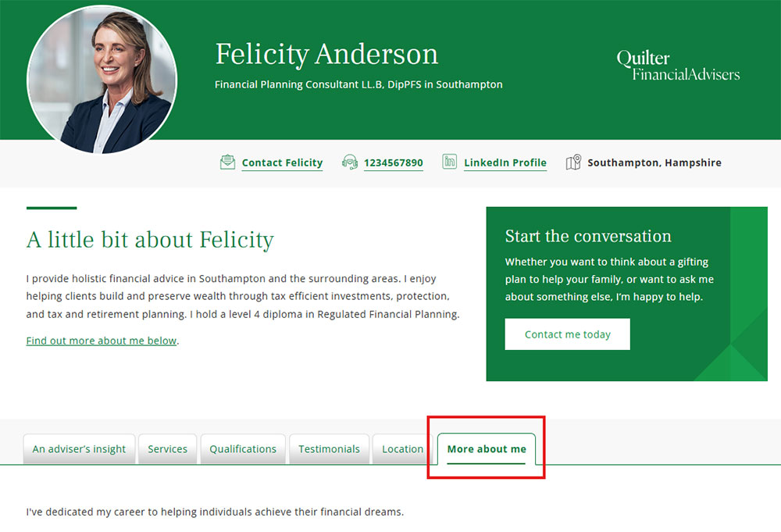Click the Felicity Anderson name heading
The image size is (781, 532).
pos(326,55)
